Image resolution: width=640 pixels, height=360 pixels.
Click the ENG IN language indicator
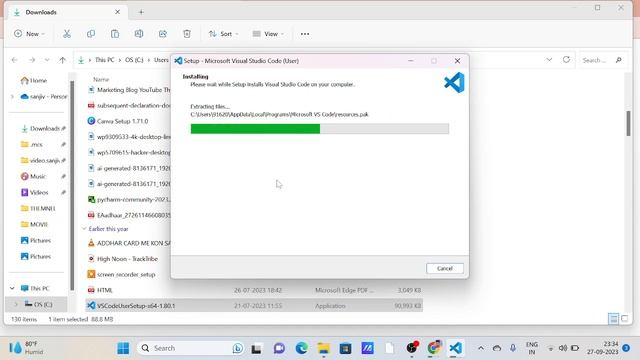531,348
